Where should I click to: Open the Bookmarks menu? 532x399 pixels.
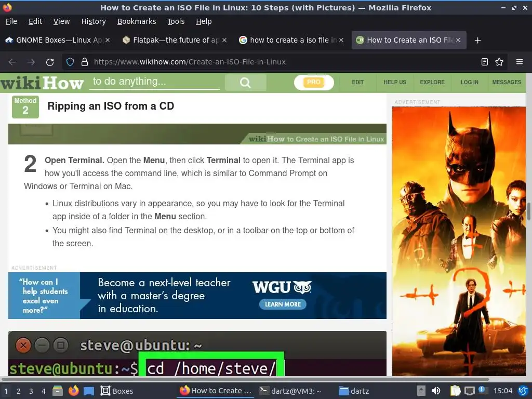click(137, 21)
